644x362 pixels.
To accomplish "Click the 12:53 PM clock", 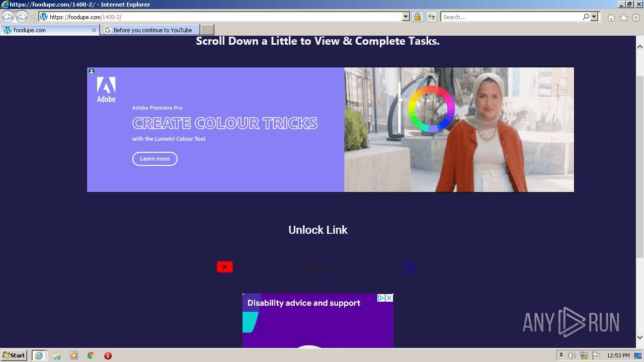I will tap(618, 355).
